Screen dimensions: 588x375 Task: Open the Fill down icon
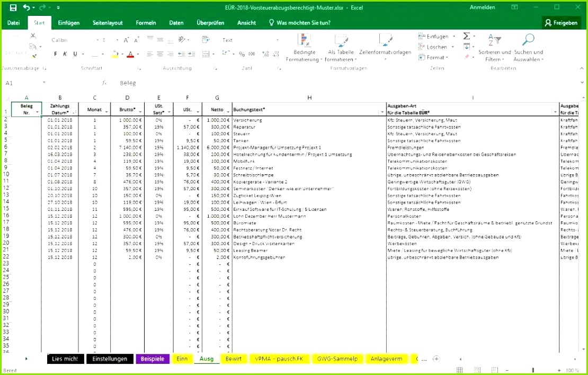pyautogui.click(x=467, y=47)
